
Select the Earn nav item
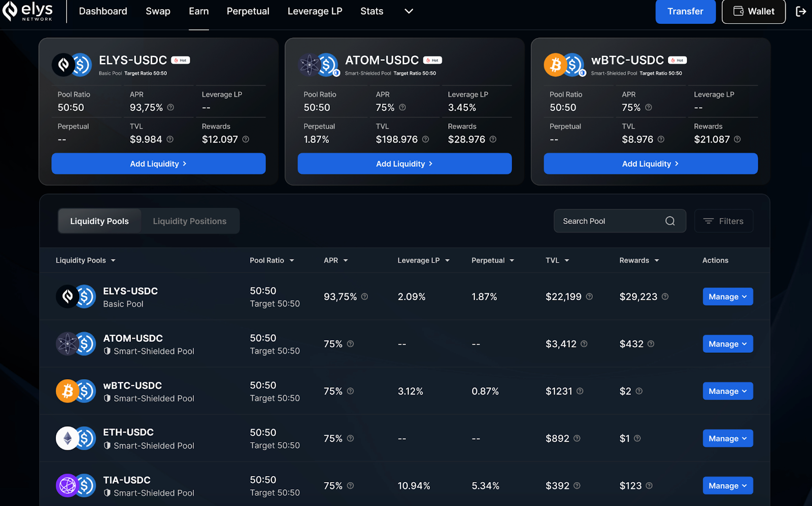click(199, 11)
